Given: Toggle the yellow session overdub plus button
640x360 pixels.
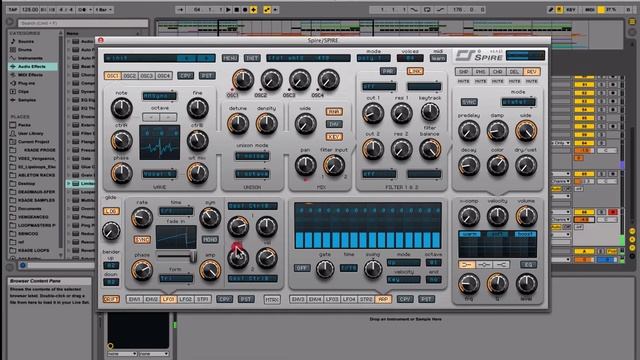Looking at the screenshot, I should coord(253,9).
